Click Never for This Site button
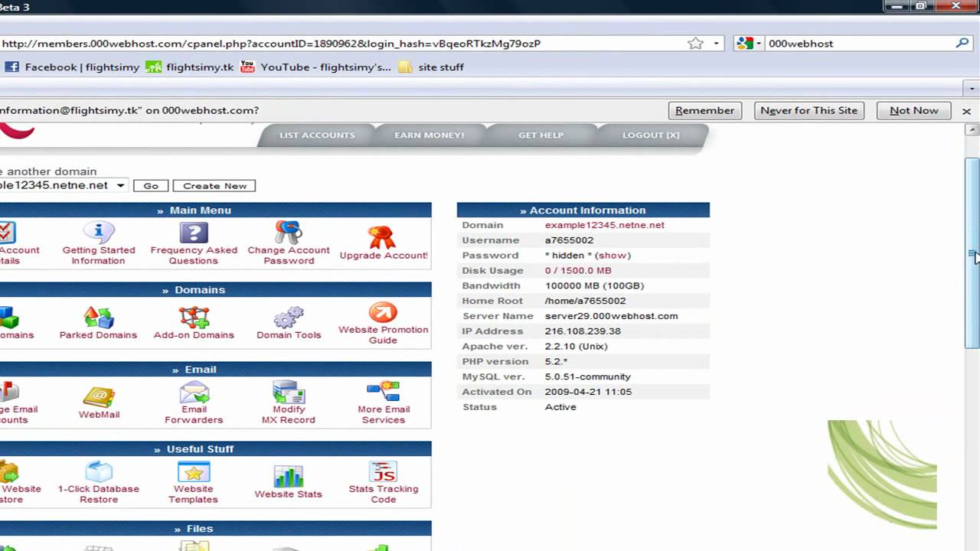The width and height of the screenshot is (980, 551). 809,110
